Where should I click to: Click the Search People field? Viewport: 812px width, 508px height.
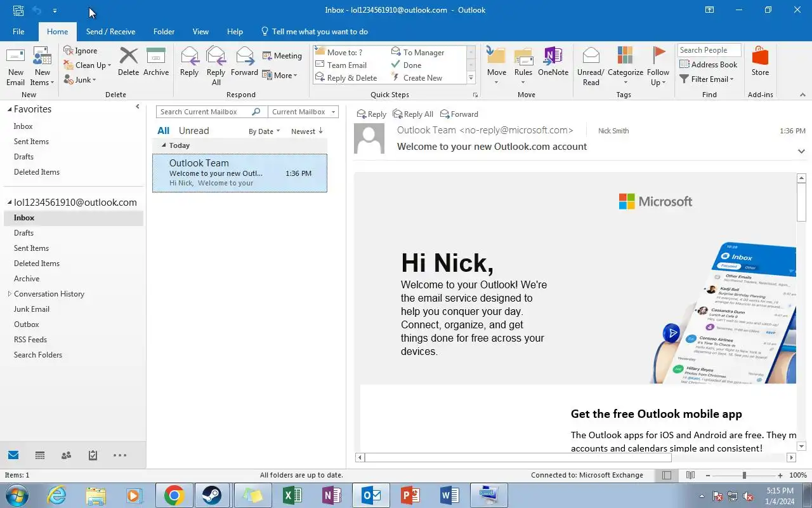point(709,50)
